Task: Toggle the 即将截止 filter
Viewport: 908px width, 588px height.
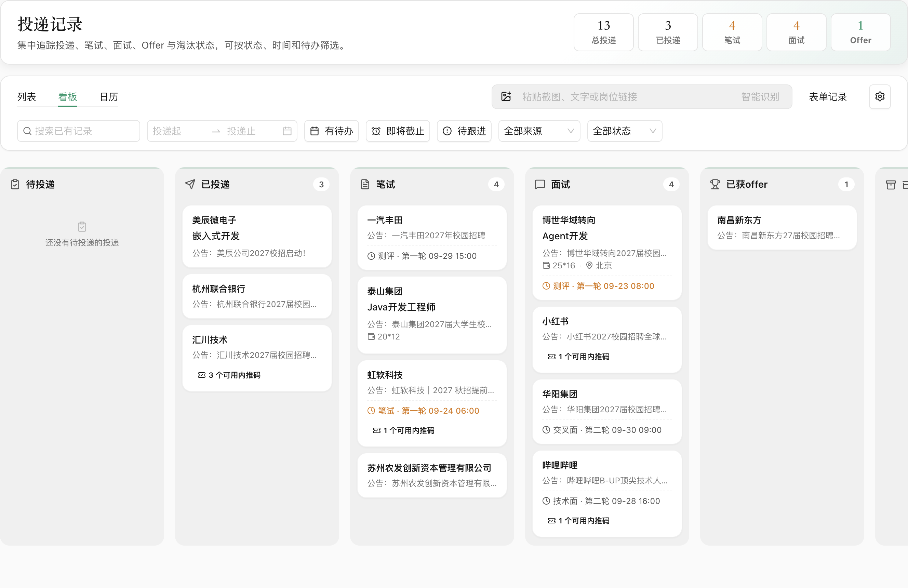Action: point(398,131)
